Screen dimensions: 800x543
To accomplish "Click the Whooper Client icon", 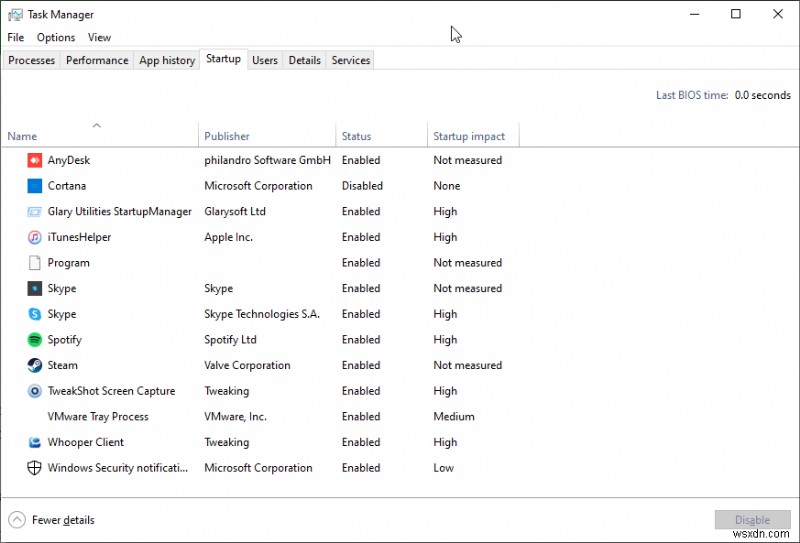I will pyautogui.click(x=34, y=442).
